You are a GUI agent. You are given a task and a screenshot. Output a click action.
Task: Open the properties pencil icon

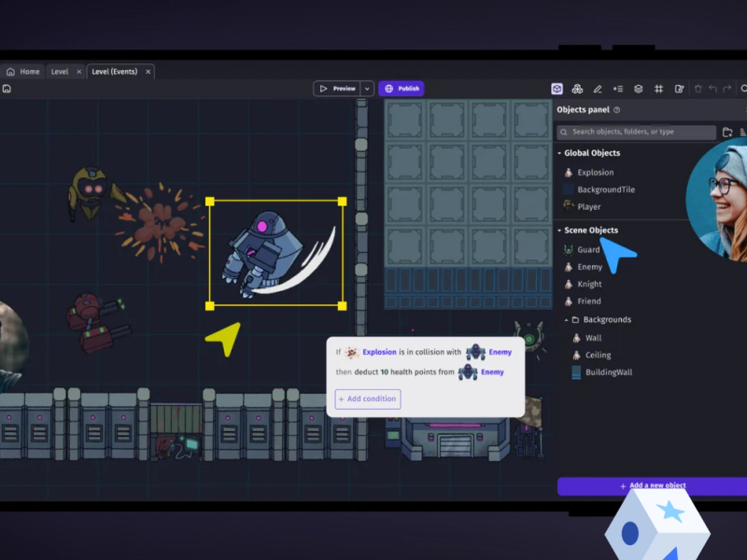pos(598,89)
